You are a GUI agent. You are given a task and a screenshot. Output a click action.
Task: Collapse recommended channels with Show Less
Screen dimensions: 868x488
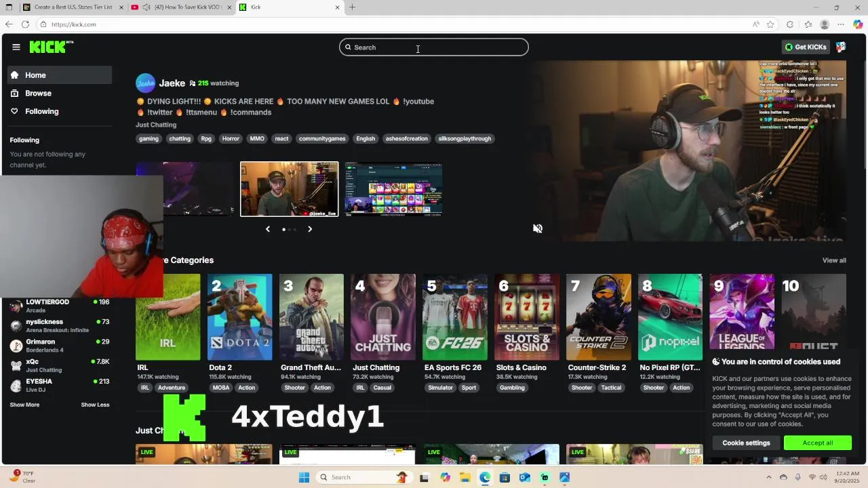95,405
